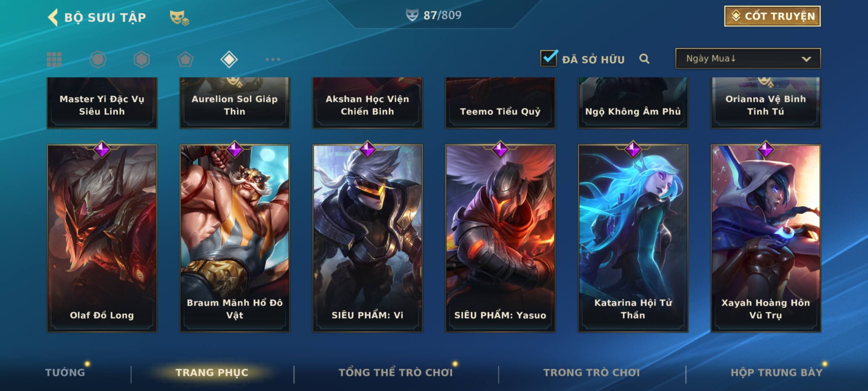View the Teemo Tiểu Quỷ skin card
Viewport: 868px width, 391px height.
click(500, 103)
